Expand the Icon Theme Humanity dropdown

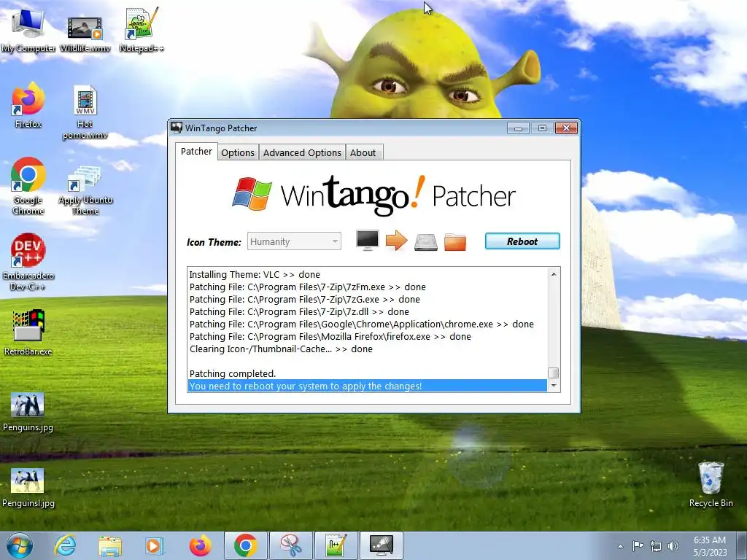point(294,241)
